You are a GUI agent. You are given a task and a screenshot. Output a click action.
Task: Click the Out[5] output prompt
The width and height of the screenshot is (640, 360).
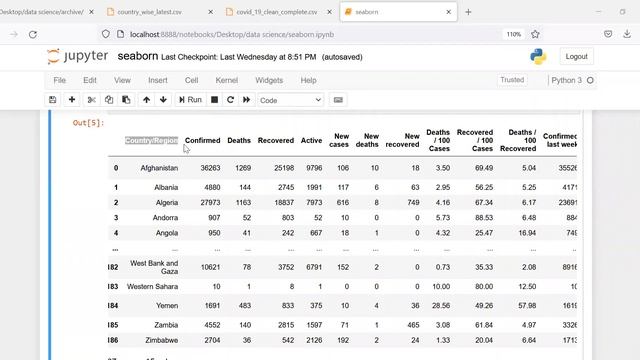(x=89, y=123)
